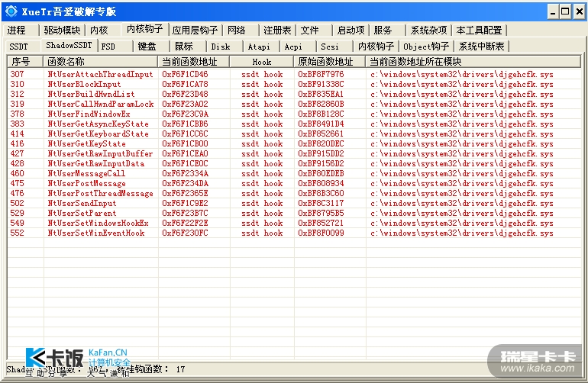
Task: Switch to the 驱动模块 tab
Action: pos(62,30)
